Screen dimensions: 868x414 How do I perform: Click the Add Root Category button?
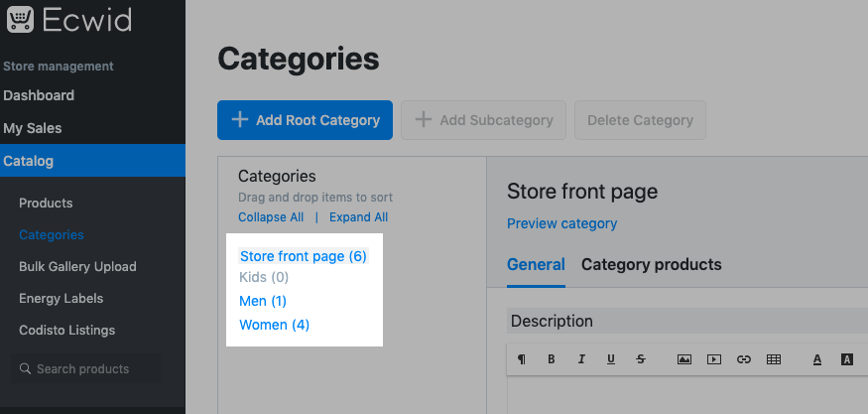[x=305, y=120]
